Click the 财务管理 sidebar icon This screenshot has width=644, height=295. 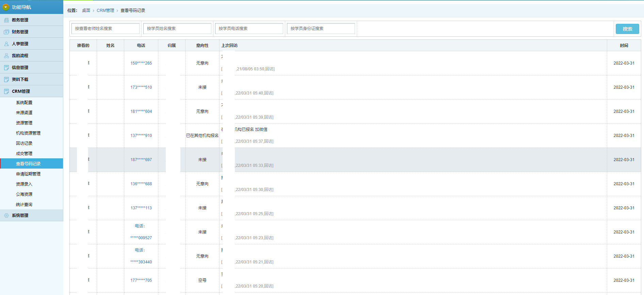pyautogui.click(x=6, y=32)
